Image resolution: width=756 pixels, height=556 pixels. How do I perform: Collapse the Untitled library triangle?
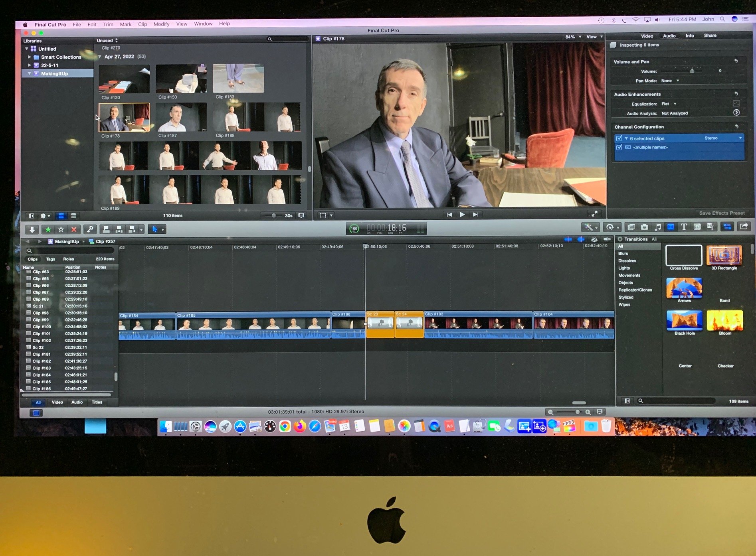coord(27,49)
